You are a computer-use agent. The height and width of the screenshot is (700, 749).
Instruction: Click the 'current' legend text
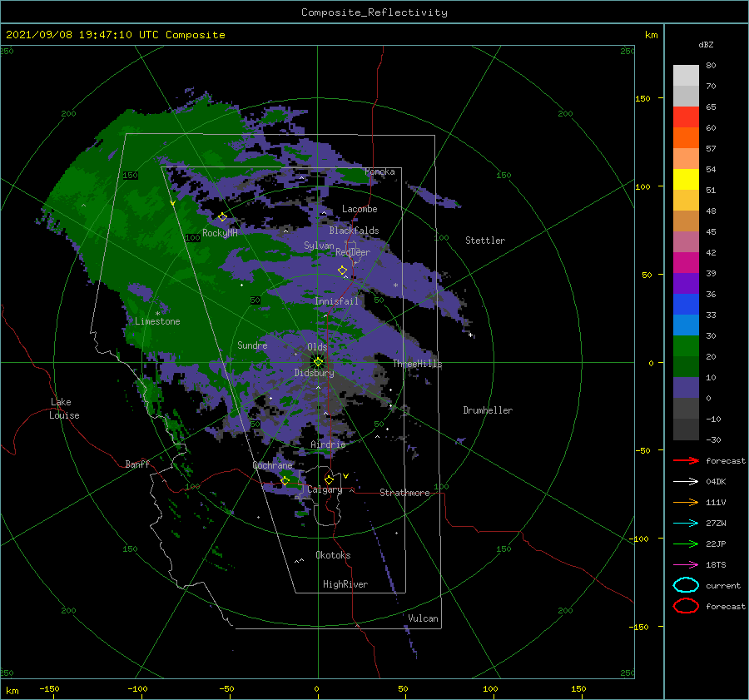pyautogui.click(x=723, y=586)
